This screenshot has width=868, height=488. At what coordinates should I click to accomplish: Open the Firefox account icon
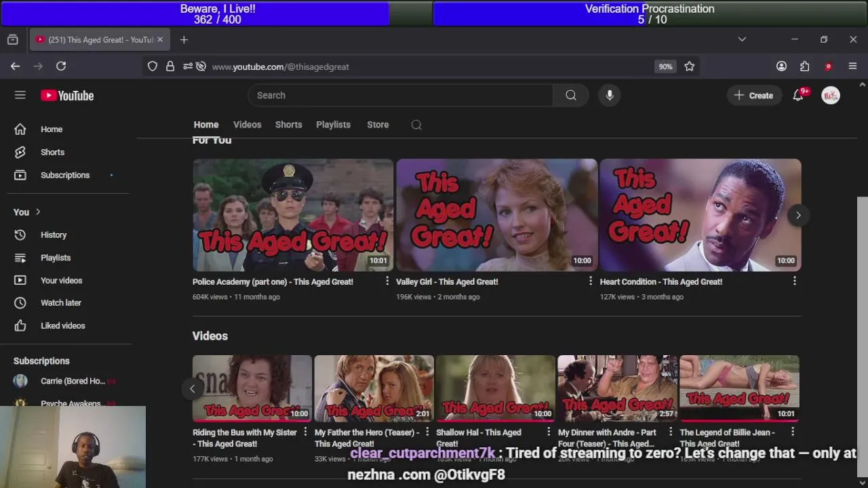coord(781,66)
